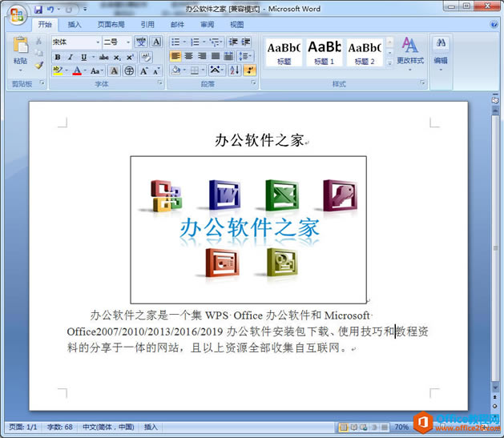The width and height of the screenshot is (504, 438).
Task: Open borders dropdown arrow
Action: pyautogui.click(x=203, y=70)
